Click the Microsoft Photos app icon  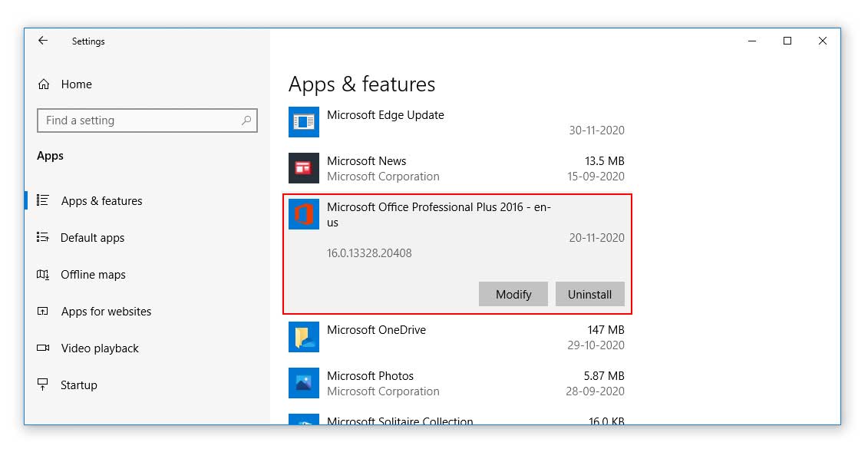coord(304,382)
